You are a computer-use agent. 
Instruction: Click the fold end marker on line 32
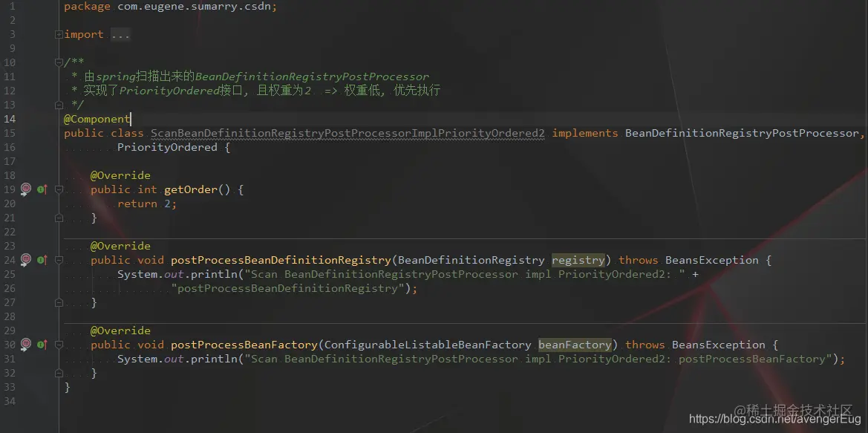[x=59, y=373]
